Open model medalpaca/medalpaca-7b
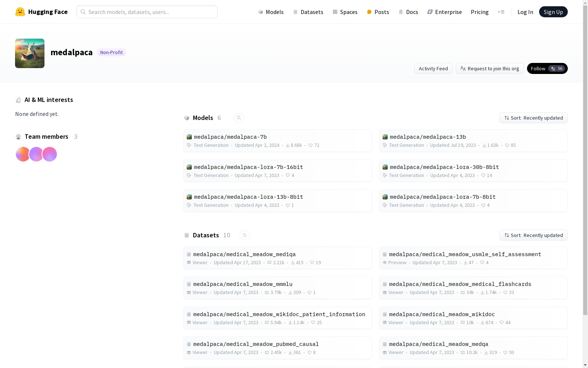588x368 pixels. point(277,141)
